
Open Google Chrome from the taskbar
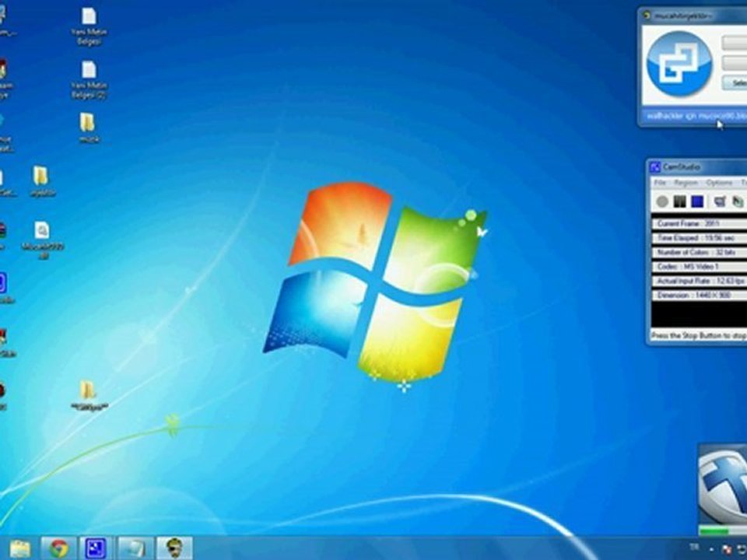click(x=58, y=548)
